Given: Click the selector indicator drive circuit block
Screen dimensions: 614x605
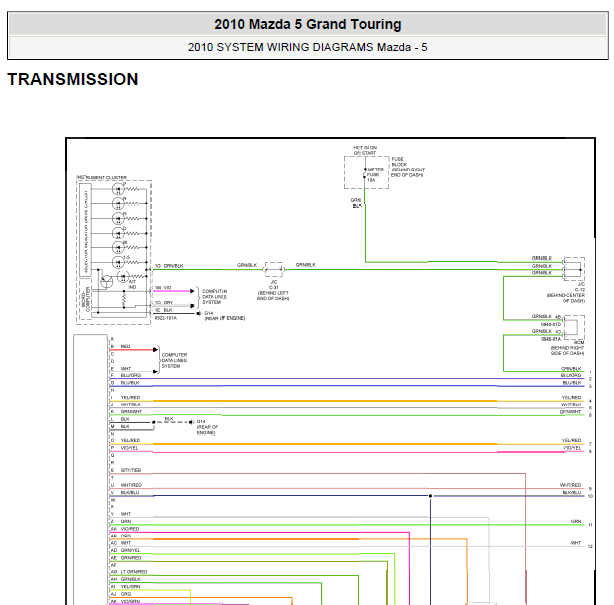Looking at the screenshot, I should (x=85, y=230).
